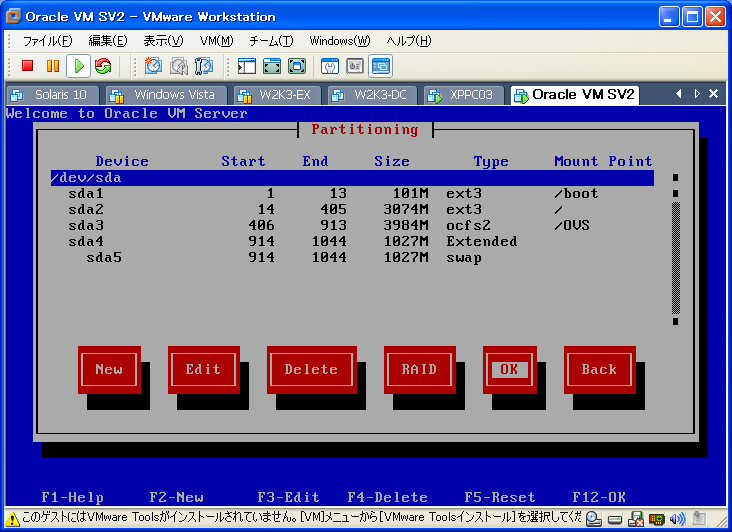Image resolution: width=732 pixels, height=532 pixels.
Task: Select the sda2 root partition row
Action: [x=352, y=210]
